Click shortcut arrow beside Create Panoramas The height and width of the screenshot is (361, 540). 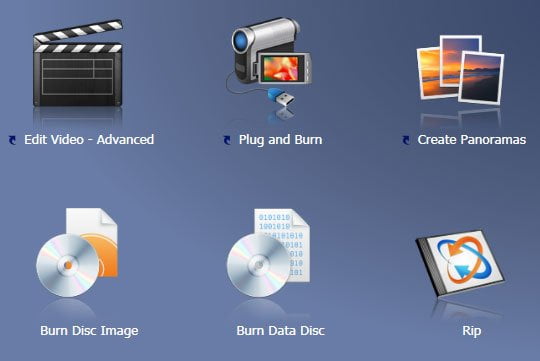(406, 140)
